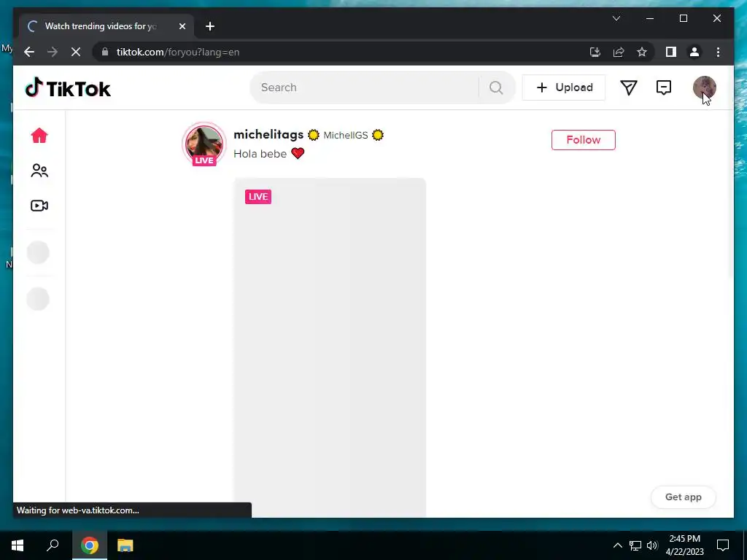Viewport: 747px width, 560px height.
Task: Go back in Chrome
Action: click(x=29, y=52)
